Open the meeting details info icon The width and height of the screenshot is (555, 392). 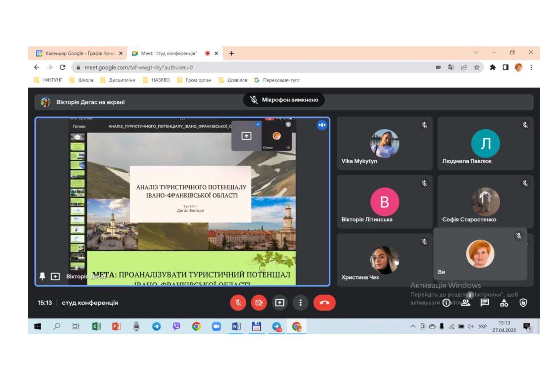coord(446,303)
